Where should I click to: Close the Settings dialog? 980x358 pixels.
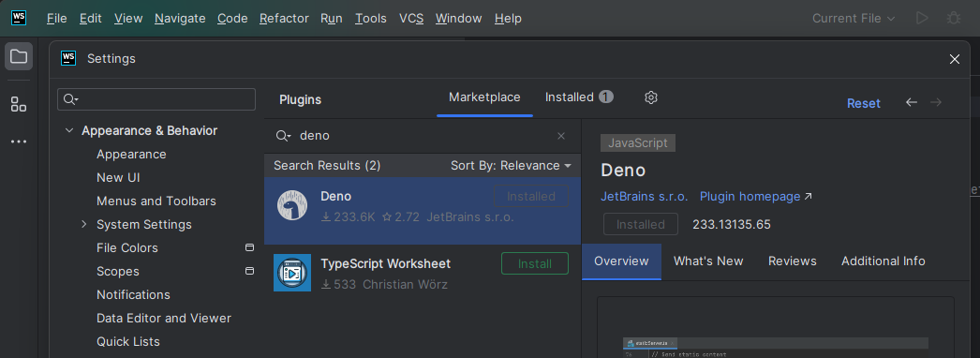click(955, 59)
